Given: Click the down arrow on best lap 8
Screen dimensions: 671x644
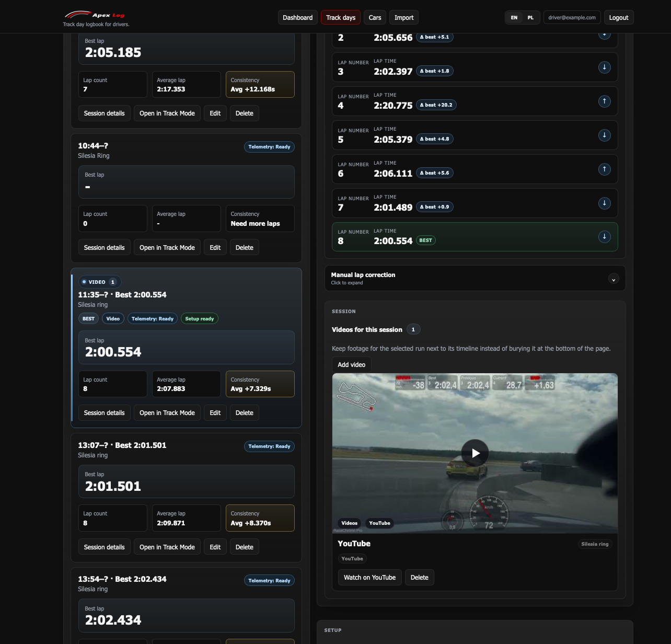Looking at the screenshot, I should point(604,236).
